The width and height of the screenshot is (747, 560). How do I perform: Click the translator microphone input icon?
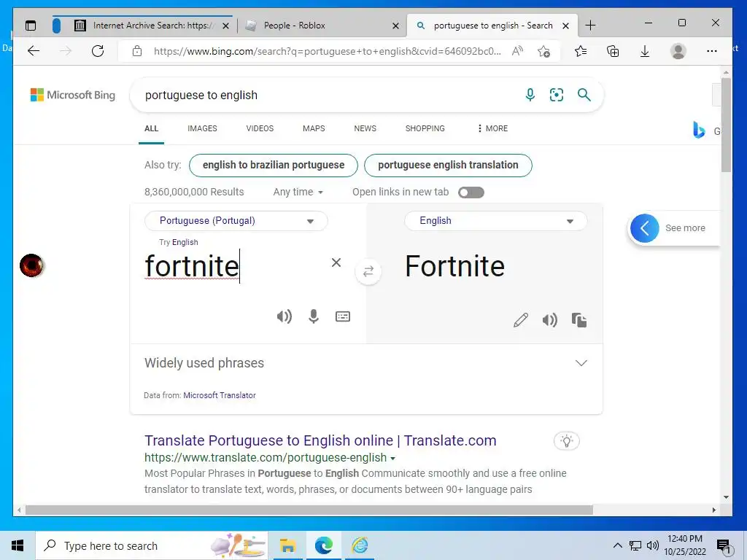[x=314, y=316]
